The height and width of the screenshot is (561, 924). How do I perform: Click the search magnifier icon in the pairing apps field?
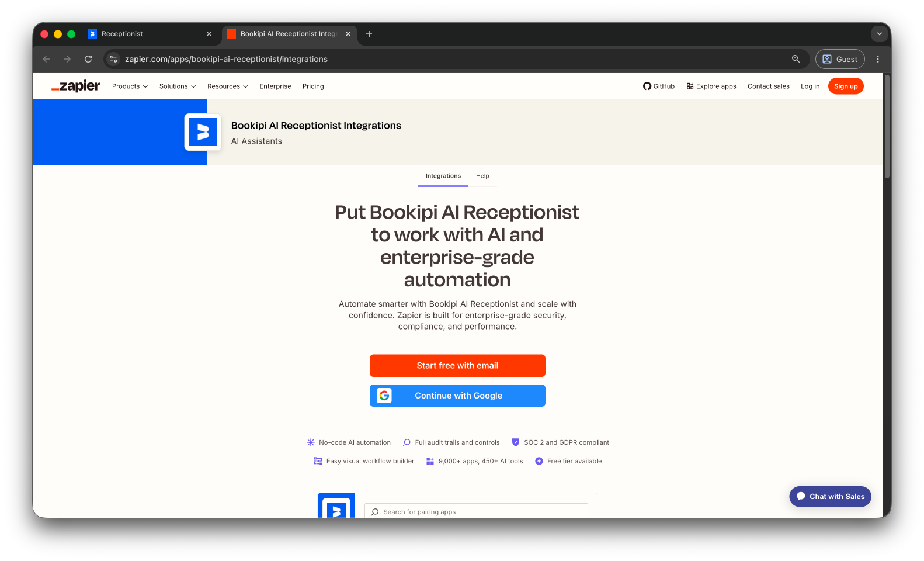click(x=375, y=512)
